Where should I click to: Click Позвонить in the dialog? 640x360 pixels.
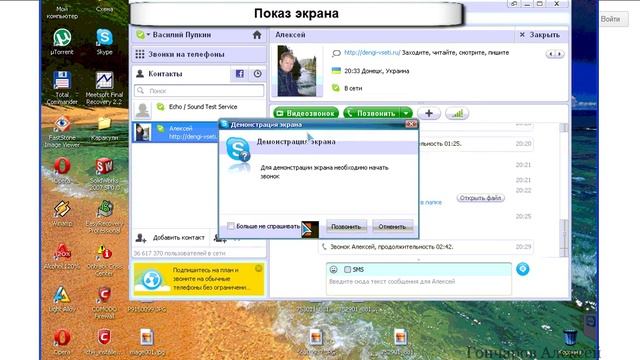pyautogui.click(x=346, y=227)
